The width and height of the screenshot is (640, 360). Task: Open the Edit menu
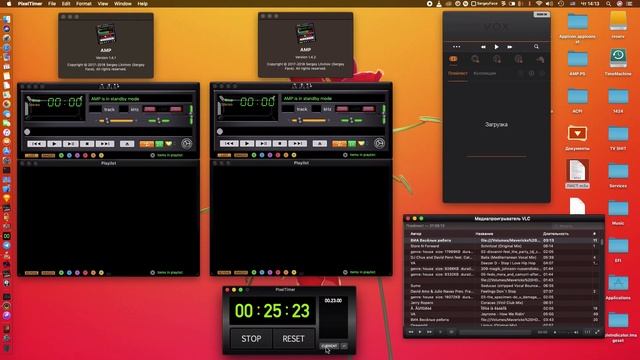(66, 4)
